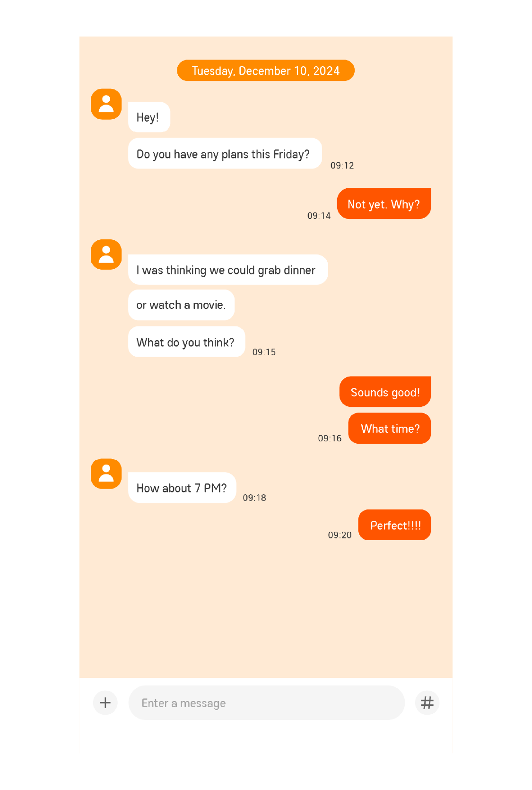Click the avatar next to "Hey!"
Screen dimensions: 532x790
(106, 104)
